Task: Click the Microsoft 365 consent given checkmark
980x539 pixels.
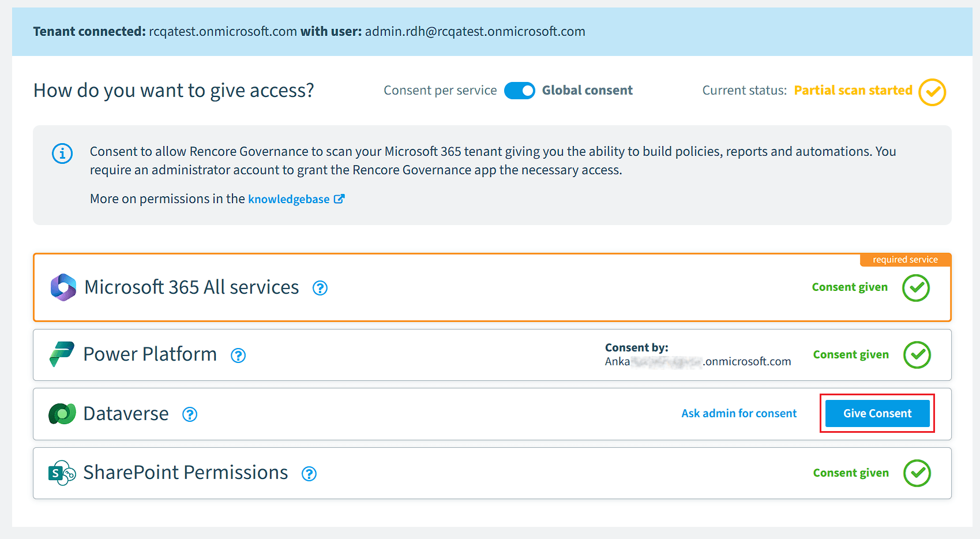Action: click(916, 287)
